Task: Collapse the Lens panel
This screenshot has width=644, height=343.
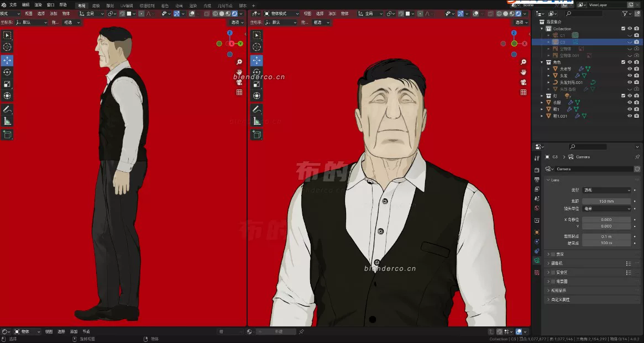Action: pos(548,180)
